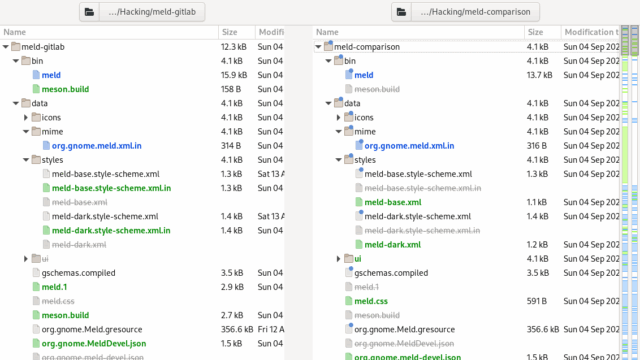This screenshot has height=360, width=640.
Task: Click org.gnome.meld.xml.in file icon in right pane
Action: [359, 145]
